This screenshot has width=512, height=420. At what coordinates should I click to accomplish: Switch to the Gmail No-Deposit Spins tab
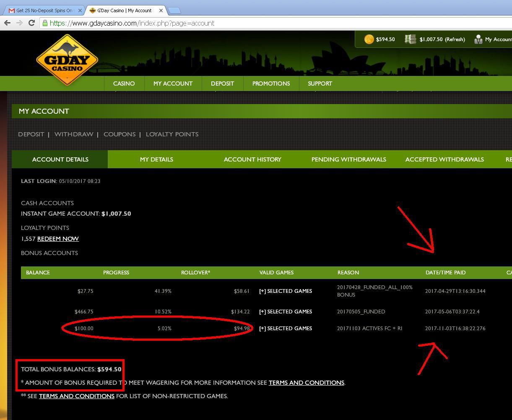click(x=44, y=10)
